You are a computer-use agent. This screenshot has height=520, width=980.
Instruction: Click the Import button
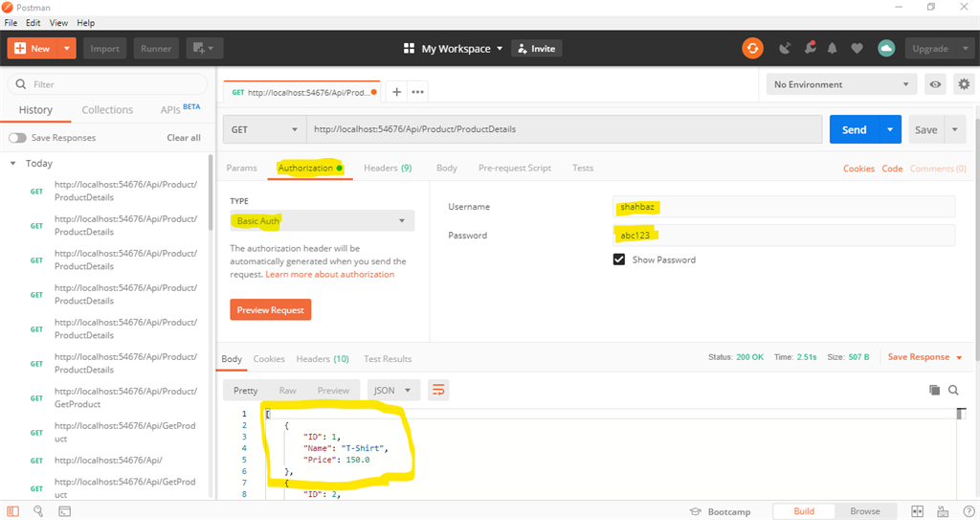coord(104,48)
